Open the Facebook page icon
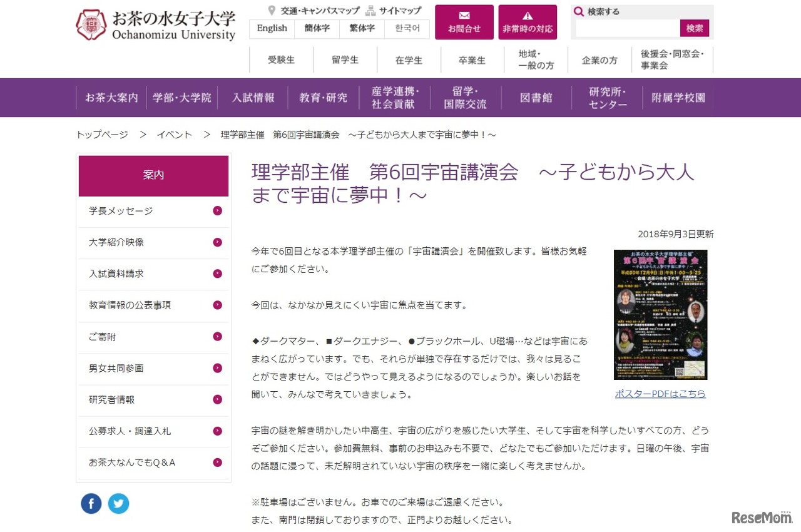This screenshot has width=801, height=532. click(91, 503)
